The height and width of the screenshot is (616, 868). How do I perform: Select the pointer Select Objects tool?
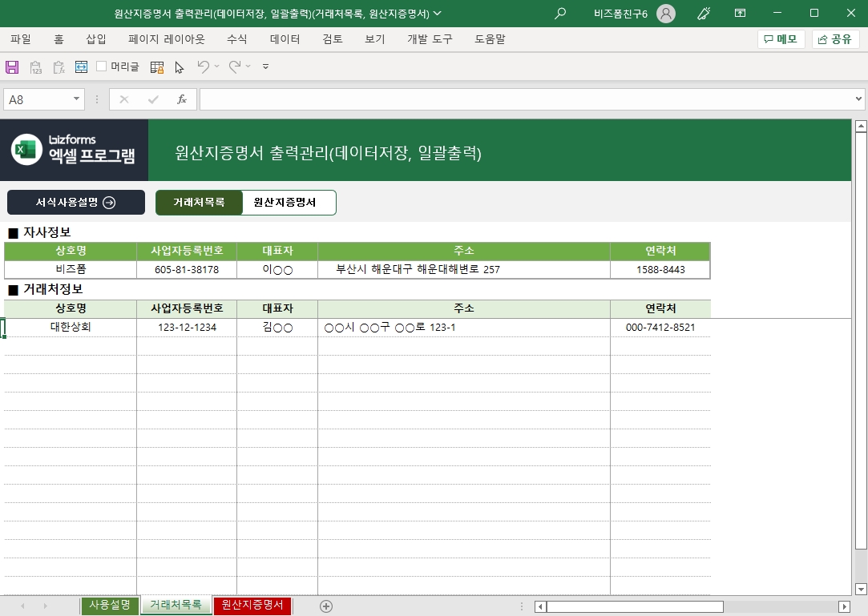(x=180, y=67)
